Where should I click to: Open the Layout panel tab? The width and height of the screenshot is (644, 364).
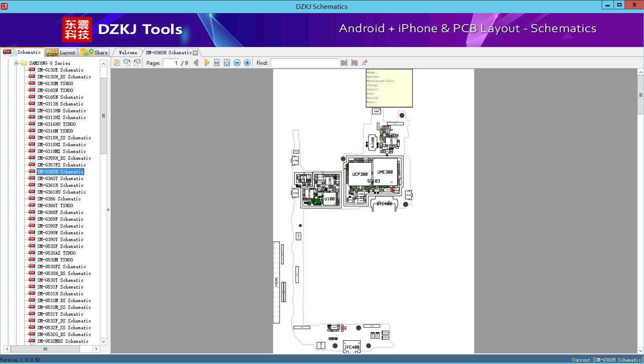click(61, 52)
